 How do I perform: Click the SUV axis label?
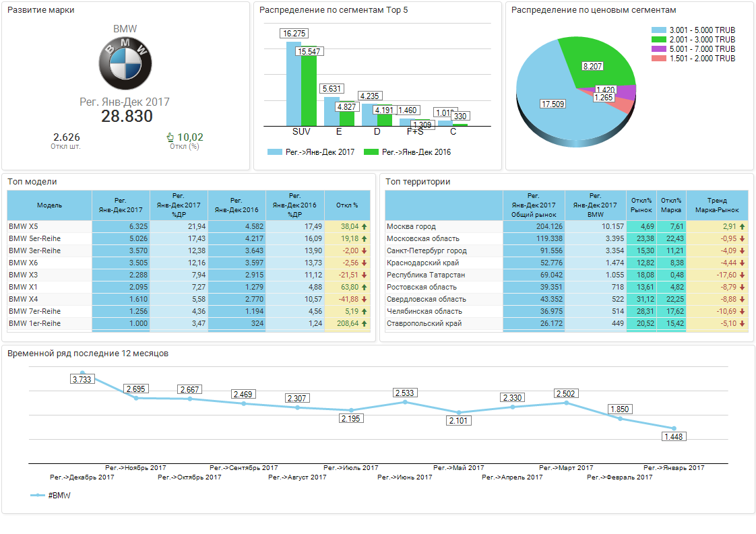pyautogui.click(x=301, y=131)
